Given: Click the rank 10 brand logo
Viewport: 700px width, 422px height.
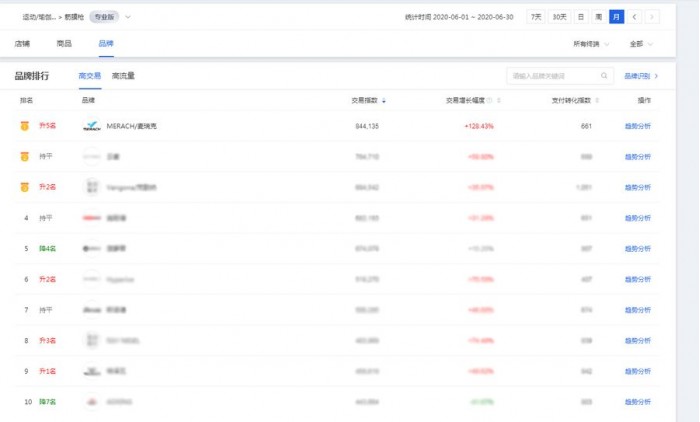Looking at the screenshot, I should [92, 402].
